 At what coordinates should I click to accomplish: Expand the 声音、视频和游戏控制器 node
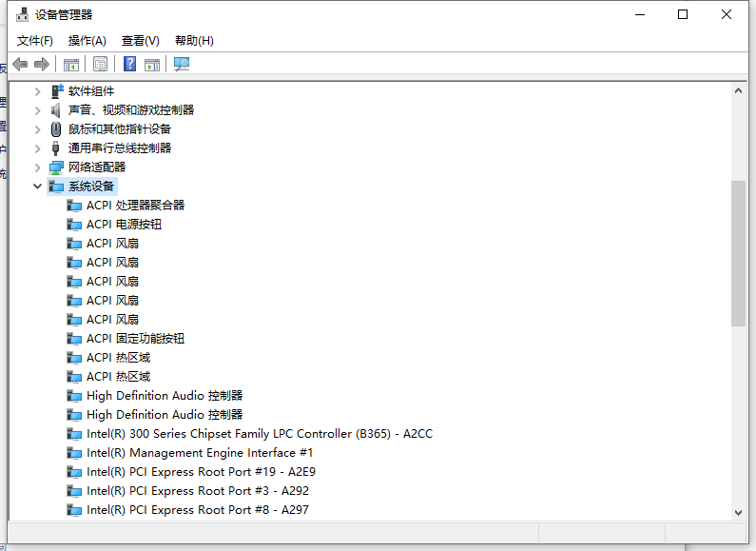tap(38, 110)
